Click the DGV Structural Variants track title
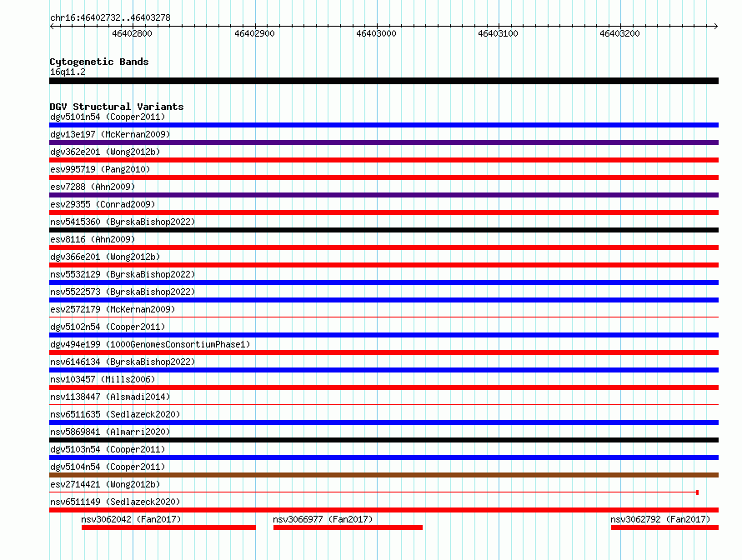The image size is (742, 560). tap(117, 107)
